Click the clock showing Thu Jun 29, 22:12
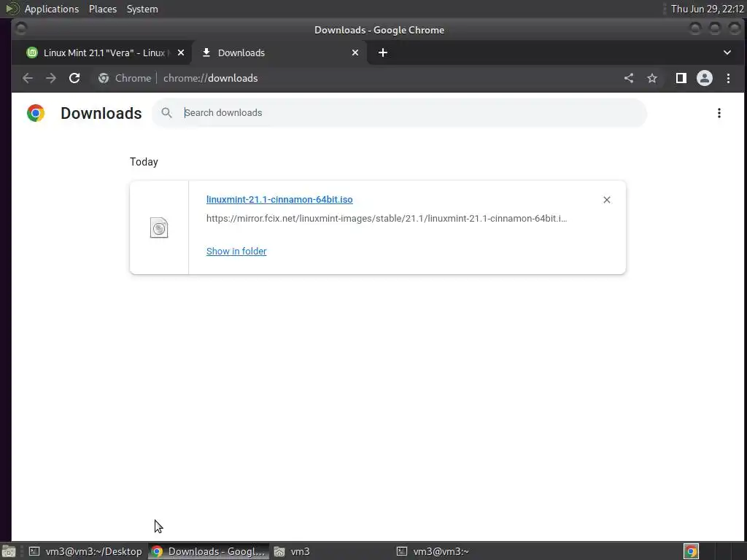The width and height of the screenshot is (747, 560). tap(707, 9)
